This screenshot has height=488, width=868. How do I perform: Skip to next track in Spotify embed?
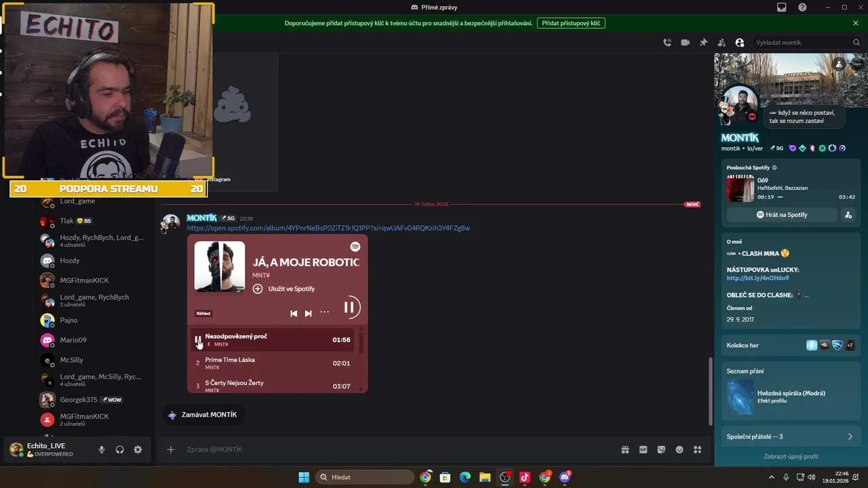[x=308, y=313]
